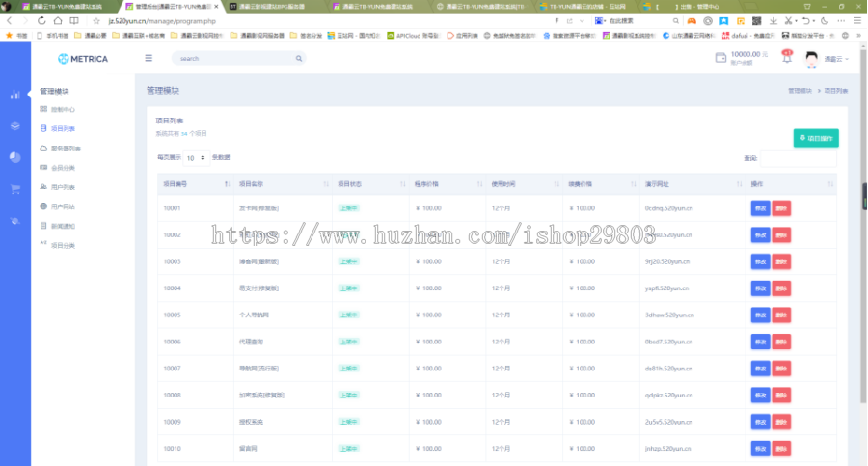Viewport: 868px width, 466px height.
Task: Open the rows-per-page dropdown showing 10
Action: tap(196, 158)
